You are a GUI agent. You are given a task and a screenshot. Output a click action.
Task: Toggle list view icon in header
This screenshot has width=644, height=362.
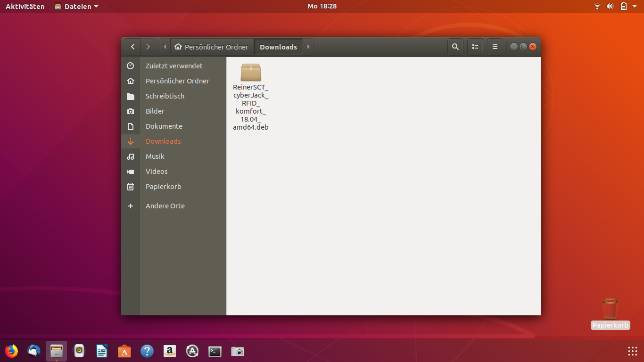point(475,47)
